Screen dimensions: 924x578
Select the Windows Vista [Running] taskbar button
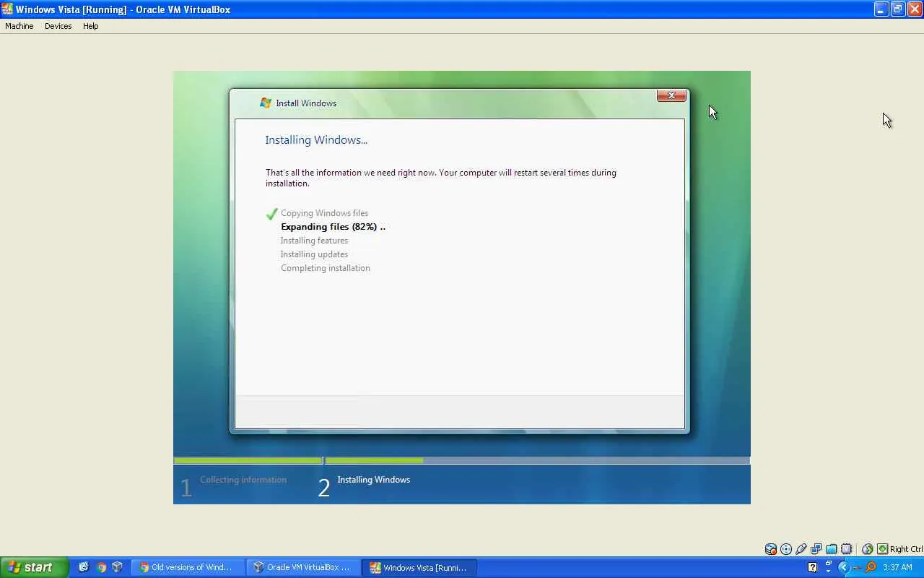click(419, 567)
